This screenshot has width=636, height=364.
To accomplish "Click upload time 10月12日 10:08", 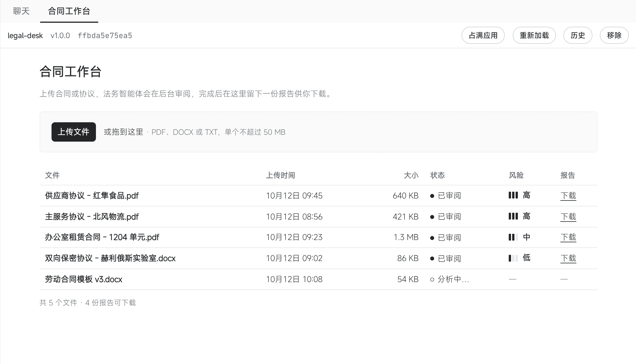I will click(294, 279).
